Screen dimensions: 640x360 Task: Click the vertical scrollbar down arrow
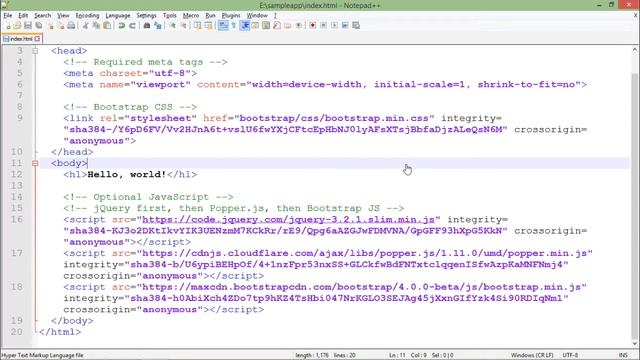(x=635, y=343)
